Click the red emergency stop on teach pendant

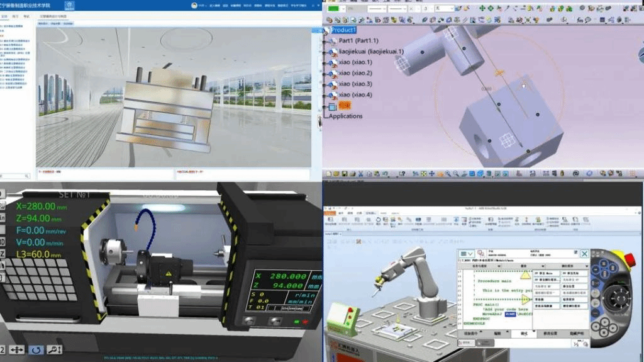coord(629,259)
